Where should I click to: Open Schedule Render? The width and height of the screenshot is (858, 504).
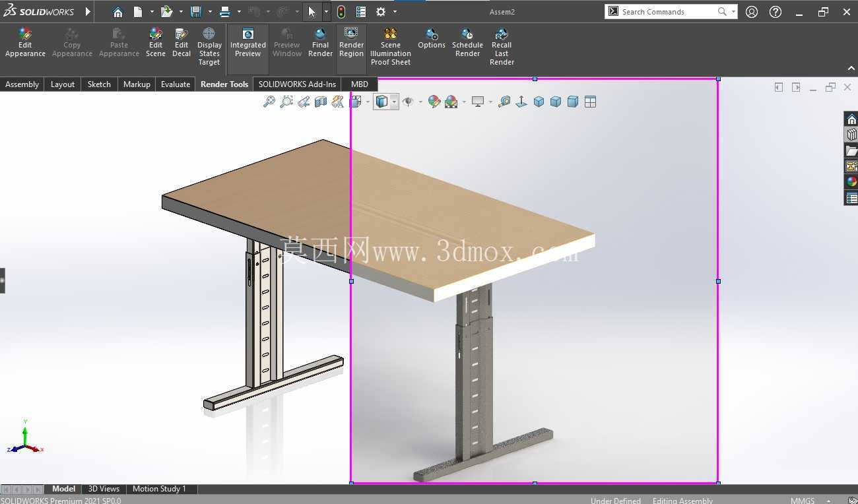[x=467, y=43]
